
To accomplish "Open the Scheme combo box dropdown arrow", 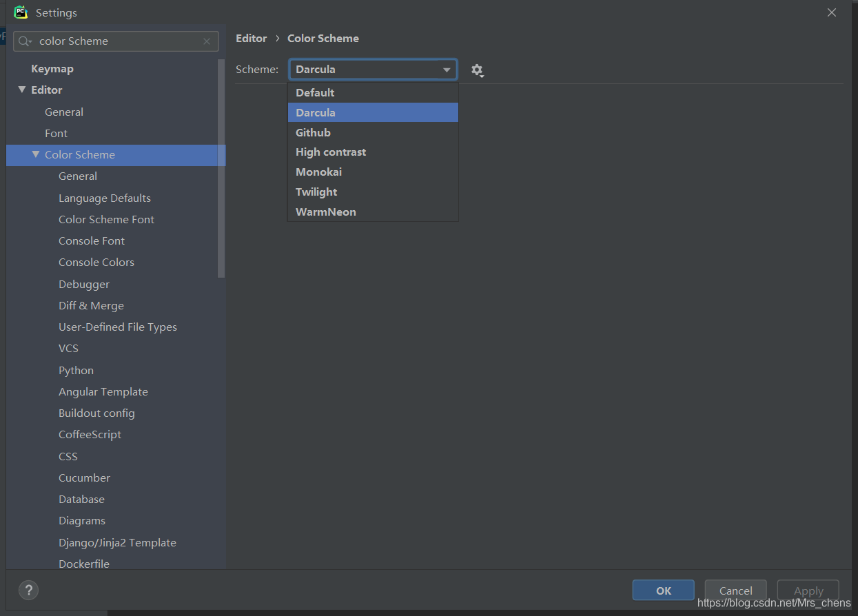I will [x=447, y=70].
